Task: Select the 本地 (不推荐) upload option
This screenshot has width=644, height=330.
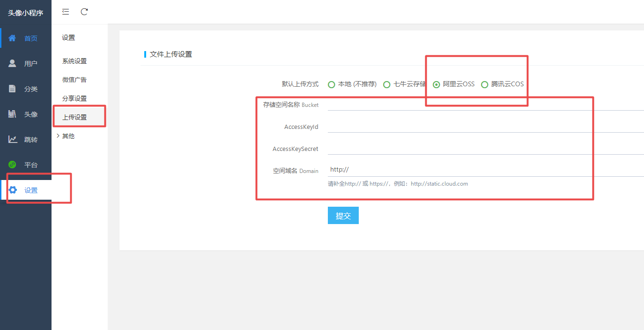Action: pyautogui.click(x=332, y=84)
